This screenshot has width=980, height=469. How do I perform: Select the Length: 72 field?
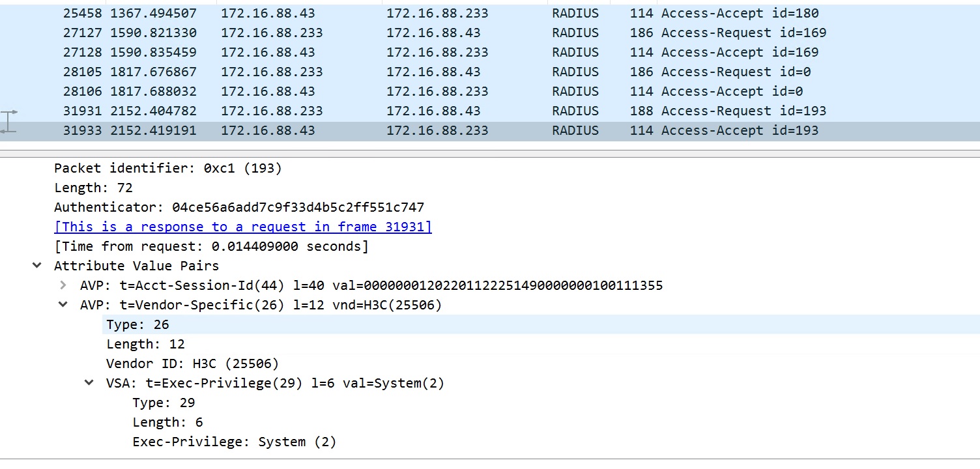(x=93, y=188)
